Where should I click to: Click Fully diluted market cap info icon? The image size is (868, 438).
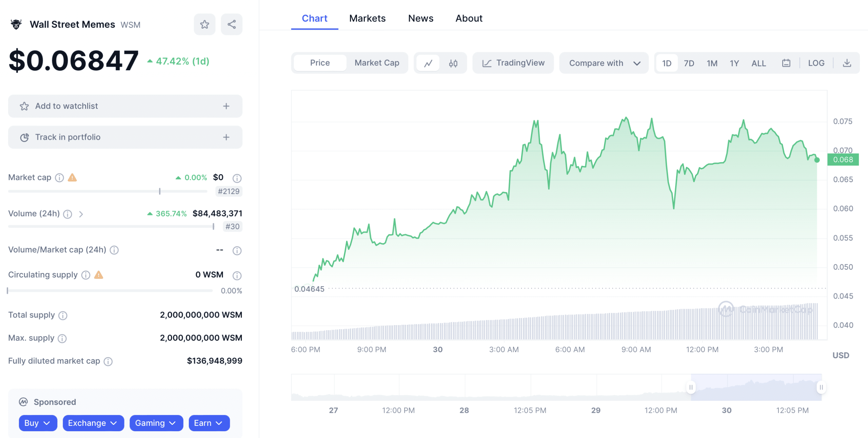pyautogui.click(x=108, y=362)
